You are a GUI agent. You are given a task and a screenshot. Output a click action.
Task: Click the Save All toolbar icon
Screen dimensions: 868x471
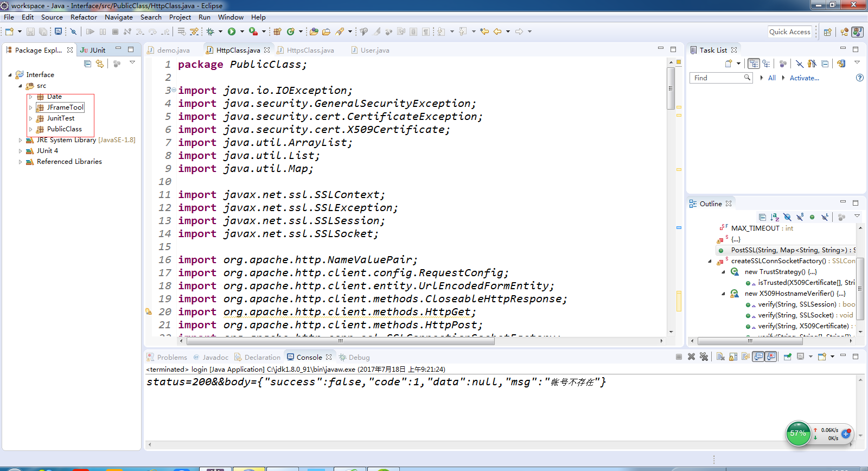coord(43,31)
